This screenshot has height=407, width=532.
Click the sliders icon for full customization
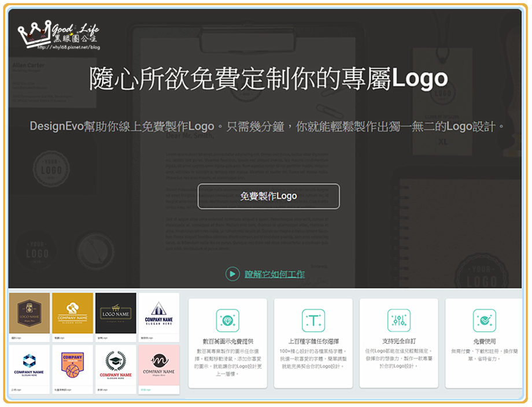[x=399, y=320]
